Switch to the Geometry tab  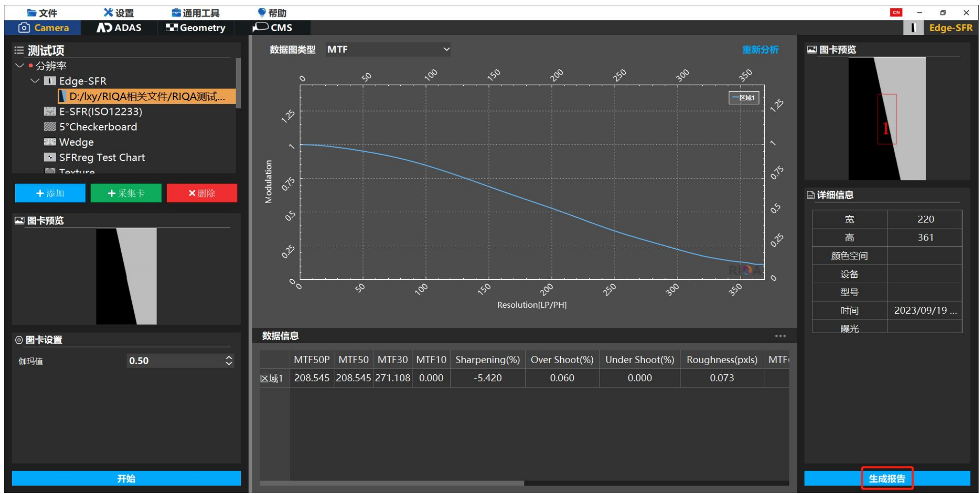[x=196, y=28]
